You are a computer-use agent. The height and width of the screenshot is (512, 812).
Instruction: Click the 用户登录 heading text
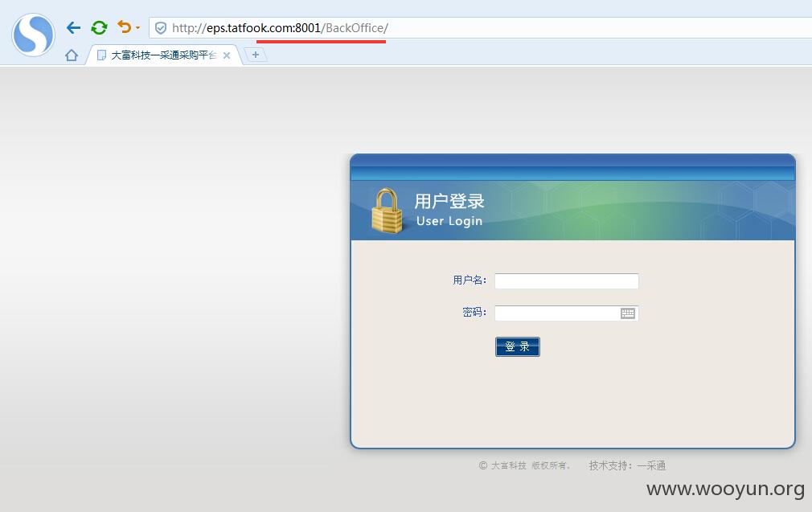tap(449, 201)
